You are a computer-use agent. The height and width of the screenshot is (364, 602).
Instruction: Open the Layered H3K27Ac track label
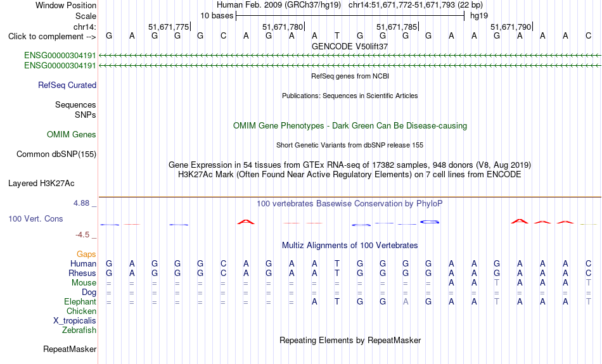41,184
